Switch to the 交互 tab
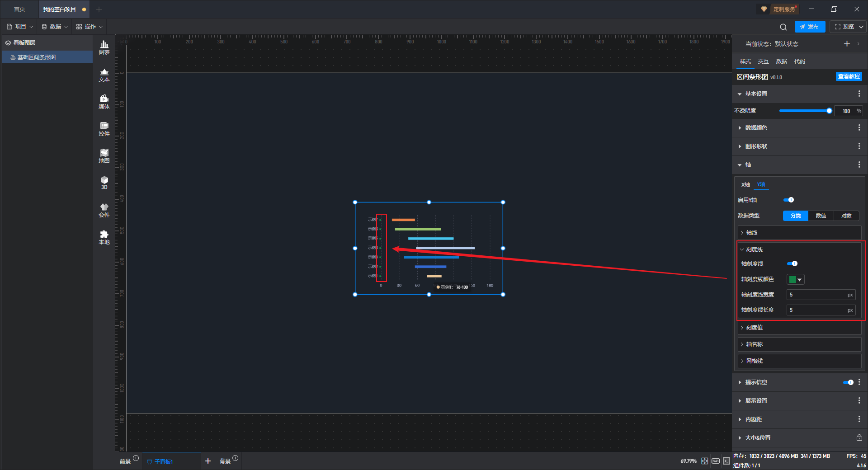 763,61
